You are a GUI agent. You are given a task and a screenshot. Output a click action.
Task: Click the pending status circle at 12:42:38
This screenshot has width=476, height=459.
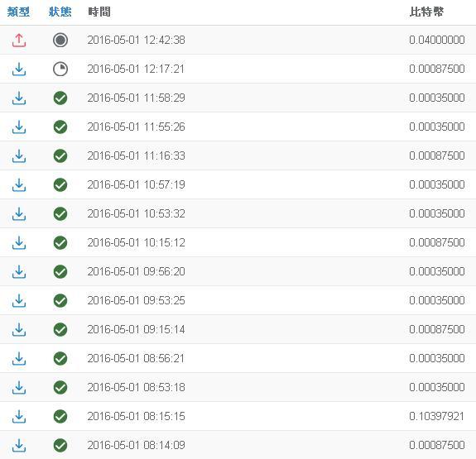tap(60, 40)
